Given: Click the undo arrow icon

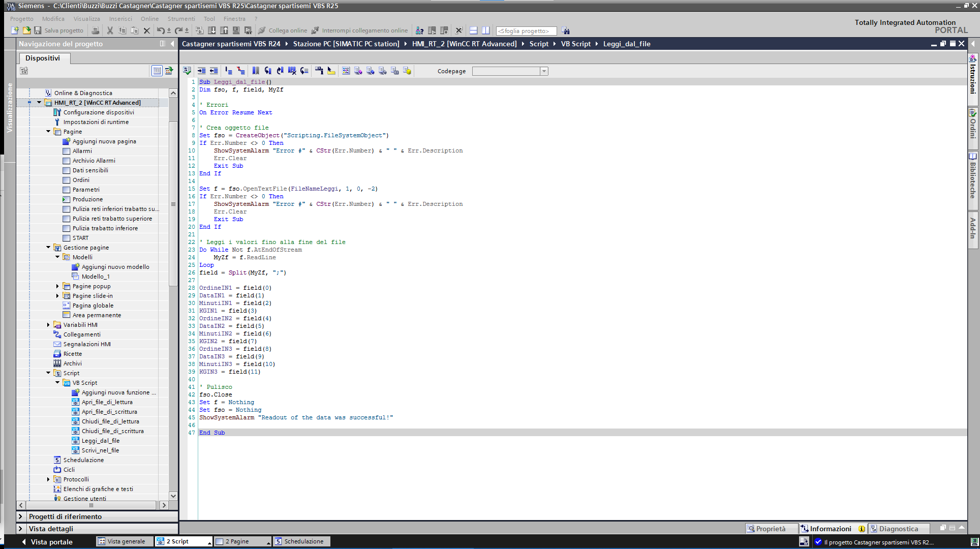Looking at the screenshot, I should click(161, 30).
